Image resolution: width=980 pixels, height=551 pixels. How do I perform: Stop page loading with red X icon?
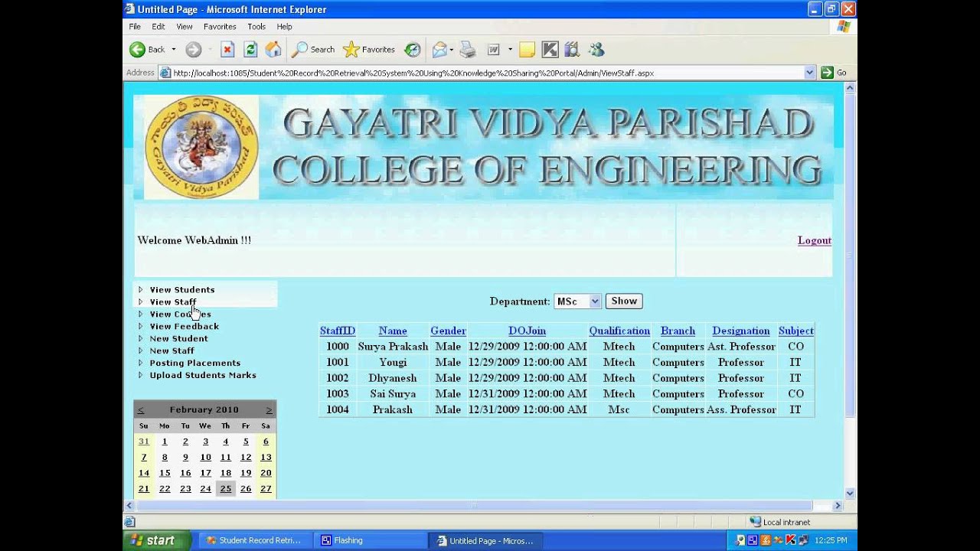click(227, 50)
